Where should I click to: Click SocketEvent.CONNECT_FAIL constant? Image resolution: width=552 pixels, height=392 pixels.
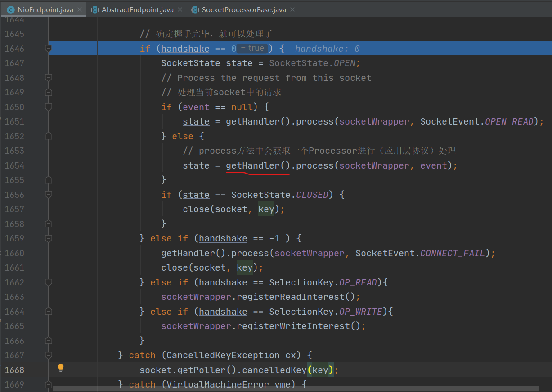(x=420, y=253)
